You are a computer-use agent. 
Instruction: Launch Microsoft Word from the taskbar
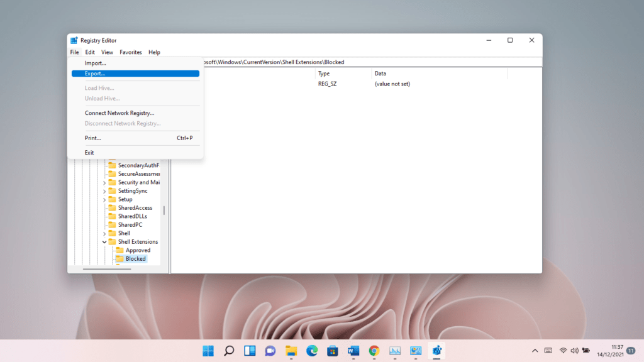point(353,351)
